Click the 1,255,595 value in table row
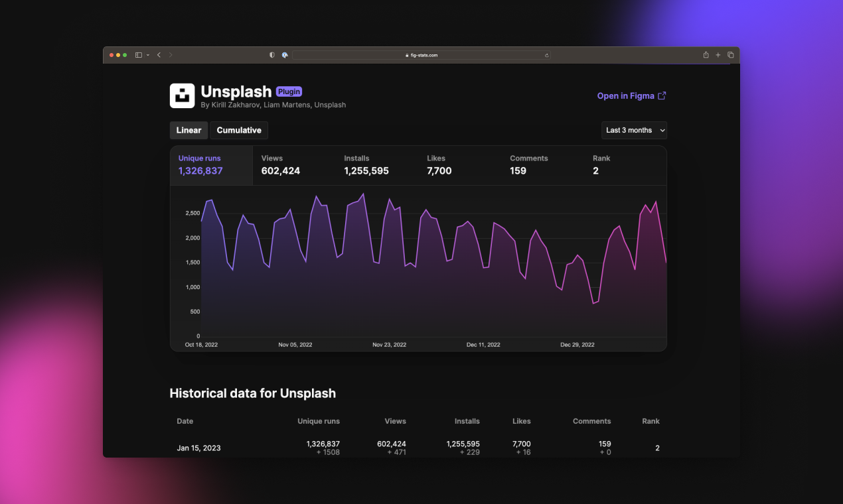Viewport: 843px width, 504px height. click(463, 444)
